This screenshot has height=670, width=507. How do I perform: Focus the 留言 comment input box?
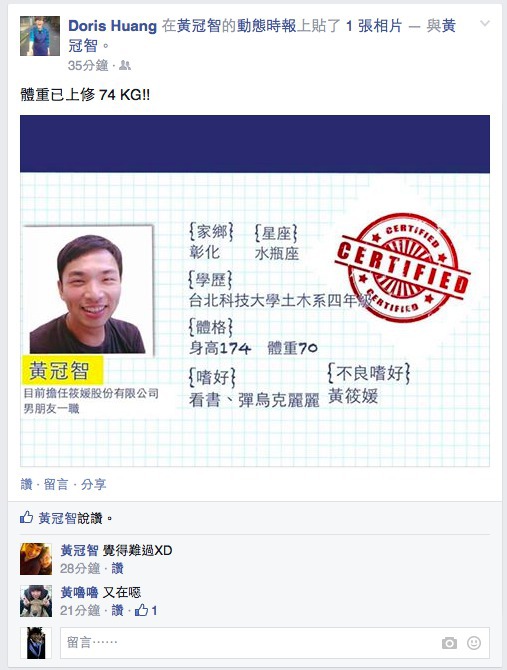point(275,643)
